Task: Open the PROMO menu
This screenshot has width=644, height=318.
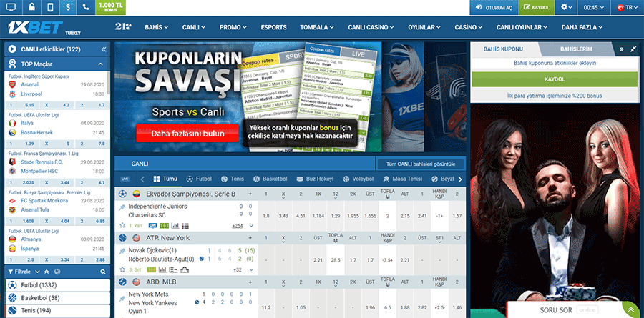Action: pyautogui.click(x=233, y=27)
